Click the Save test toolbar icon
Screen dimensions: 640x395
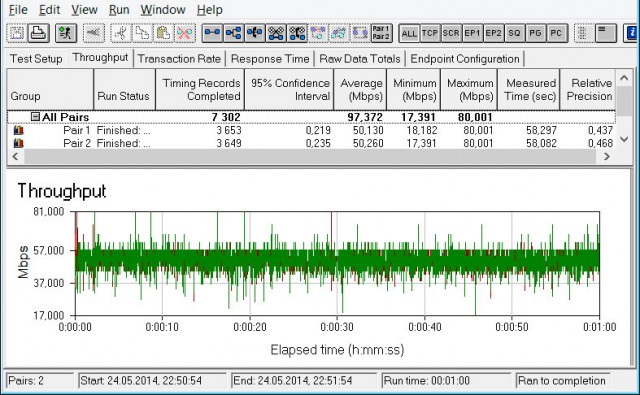tap(17, 33)
